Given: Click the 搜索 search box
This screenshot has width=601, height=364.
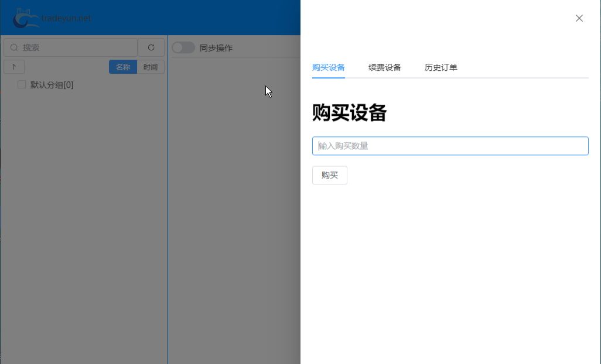Looking at the screenshot, I should pyautogui.click(x=70, y=47).
